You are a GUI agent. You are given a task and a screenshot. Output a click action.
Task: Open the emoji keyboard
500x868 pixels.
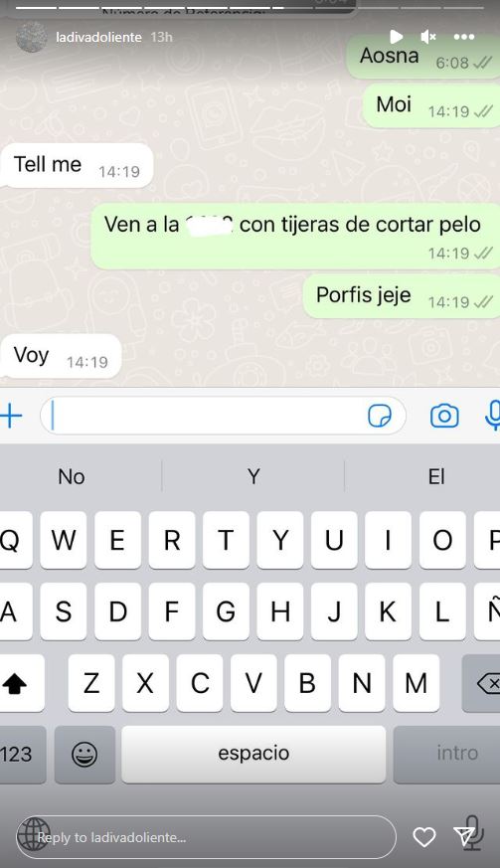(84, 754)
